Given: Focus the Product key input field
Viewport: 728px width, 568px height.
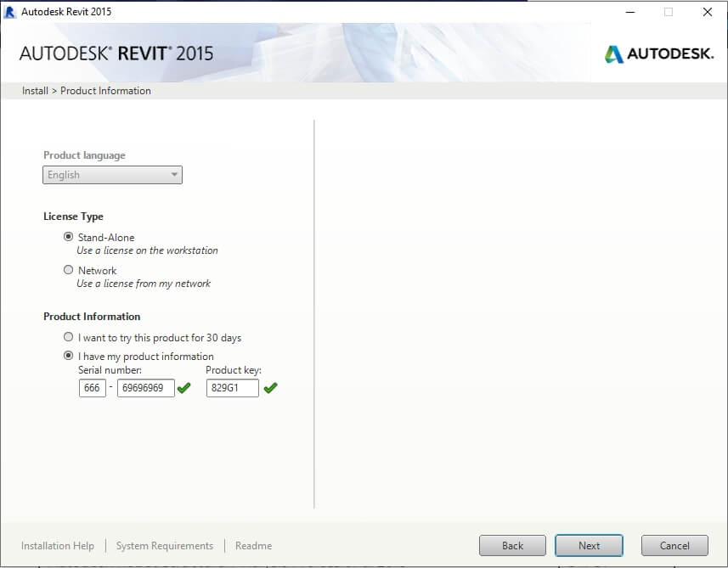Looking at the screenshot, I should point(232,388).
